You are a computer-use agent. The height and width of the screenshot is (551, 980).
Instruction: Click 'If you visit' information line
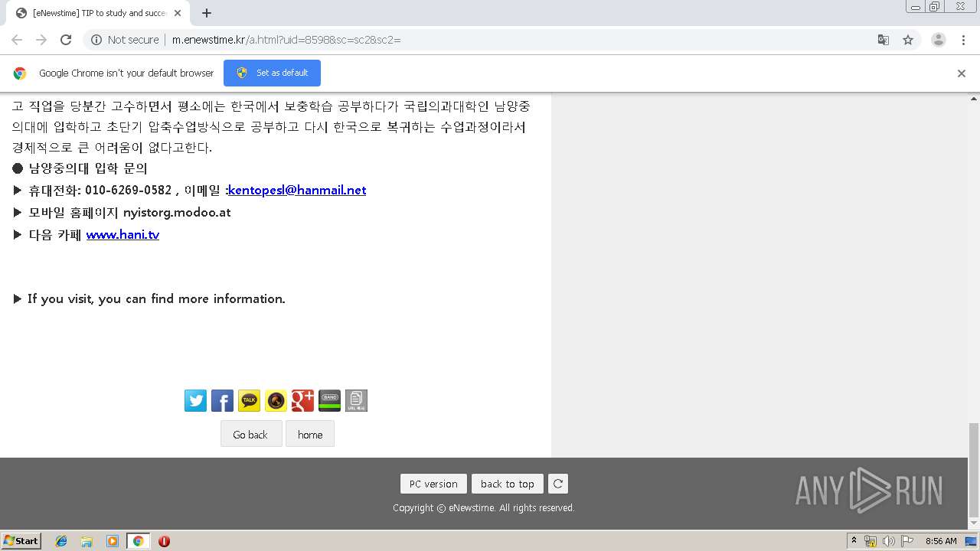(149, 298)
